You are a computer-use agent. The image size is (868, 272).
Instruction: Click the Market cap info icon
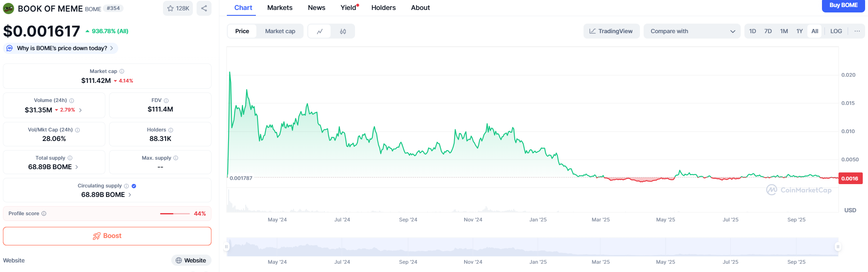[x=122, y=71]
